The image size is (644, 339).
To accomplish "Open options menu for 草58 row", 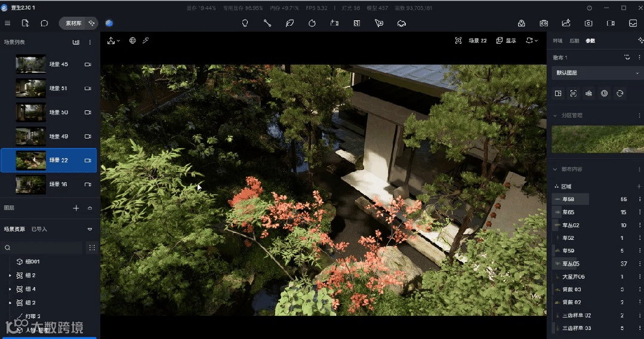I will click(639, 199).
